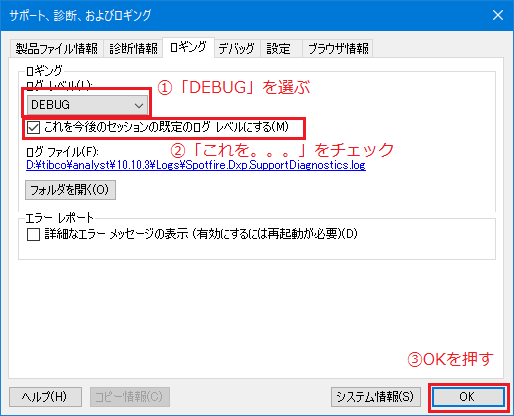This screenshot has width=514, height=416.
Task: Select the ロギング tab
Action: point(188,47)
